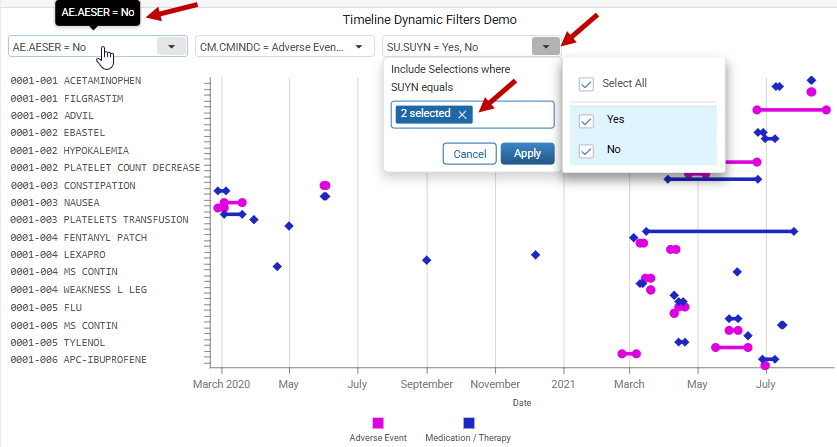Click the Cancel button

(469, 154)
